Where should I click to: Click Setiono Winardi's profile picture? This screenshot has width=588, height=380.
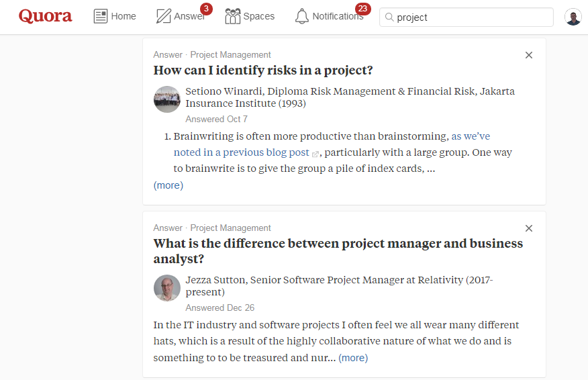click(x=167, y=99)
